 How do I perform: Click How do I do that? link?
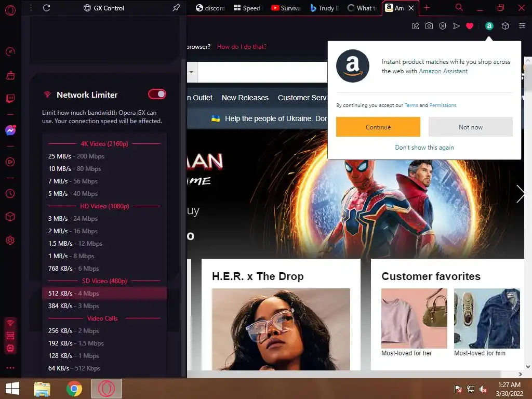pos(242,47)
